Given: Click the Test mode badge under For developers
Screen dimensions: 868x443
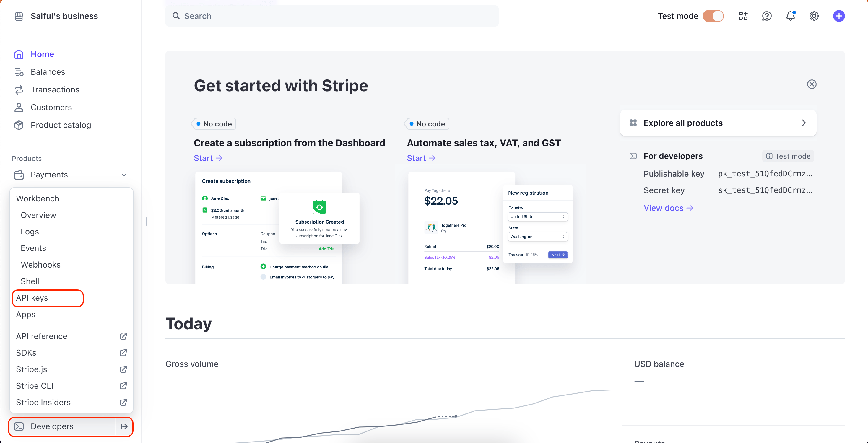Looking at the screenshot, I should [x=788, y=156].
